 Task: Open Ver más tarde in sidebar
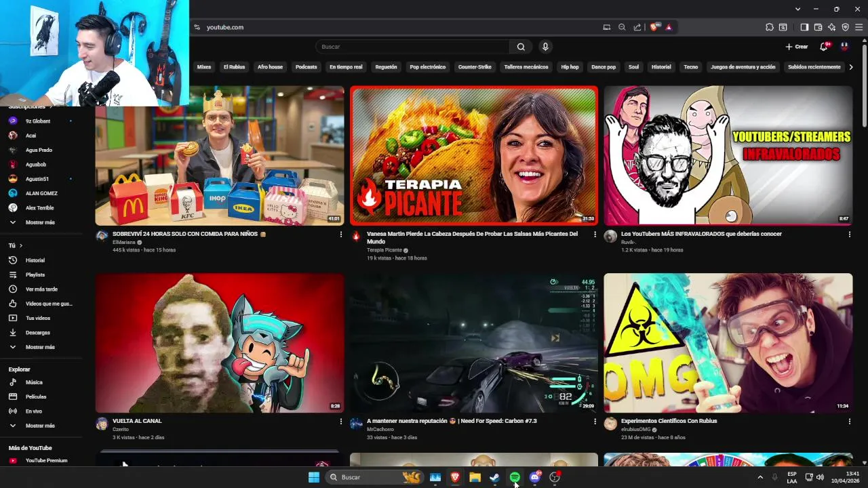click(x=41, y=289)
